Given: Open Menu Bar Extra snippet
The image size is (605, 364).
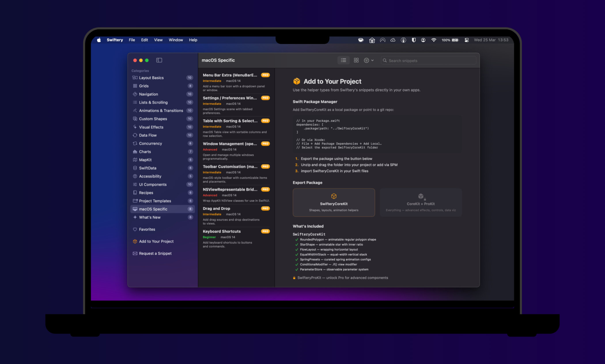Looking at the screenshot, I should (x=236, y=82).
